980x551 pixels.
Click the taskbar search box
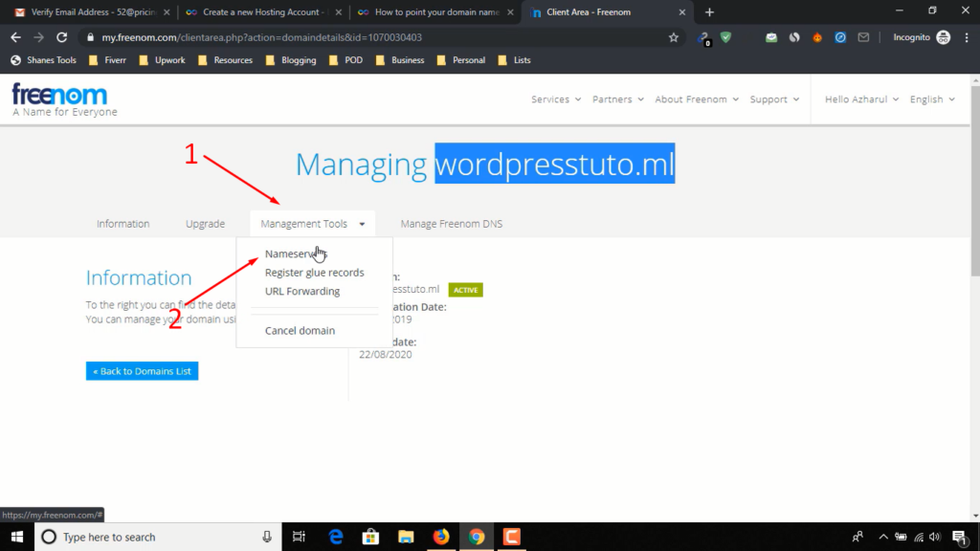158,537
